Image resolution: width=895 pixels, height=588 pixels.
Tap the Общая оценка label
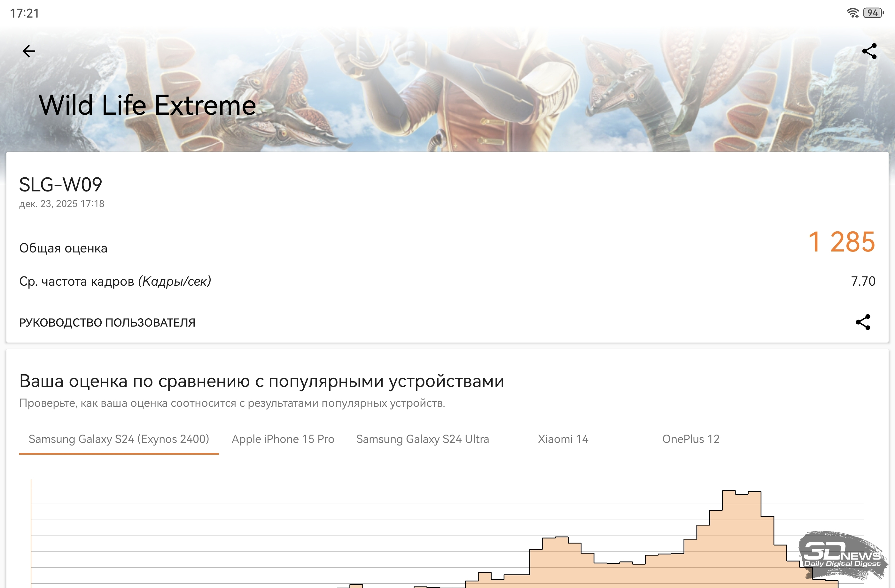[63, 248]
